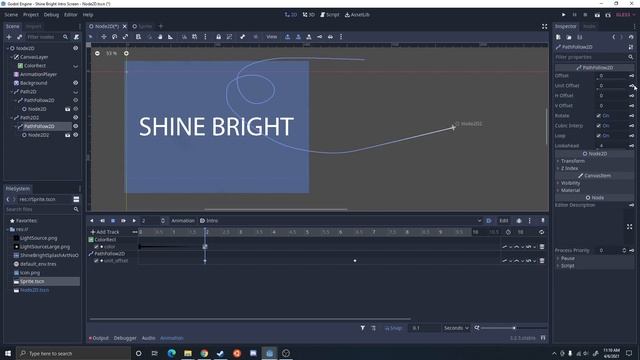Open the Intro animation selection dropdown
The width and height of the screenshot is (640, 360).
(341, 220)
